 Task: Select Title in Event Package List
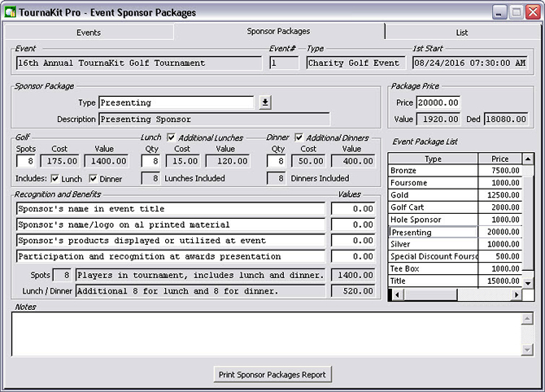433,281
